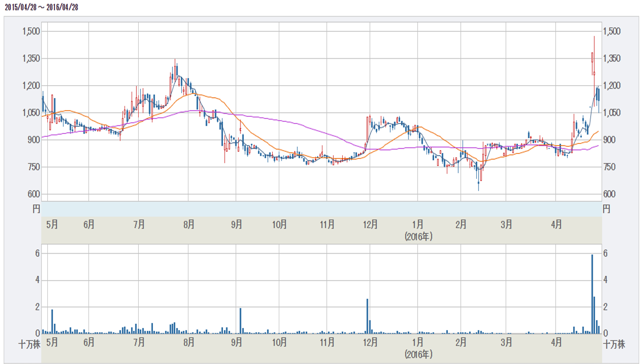Viewport: 641px width, 364px height.
Task: Click the volume spike bar in early 5月
Action: pos(52,321)
